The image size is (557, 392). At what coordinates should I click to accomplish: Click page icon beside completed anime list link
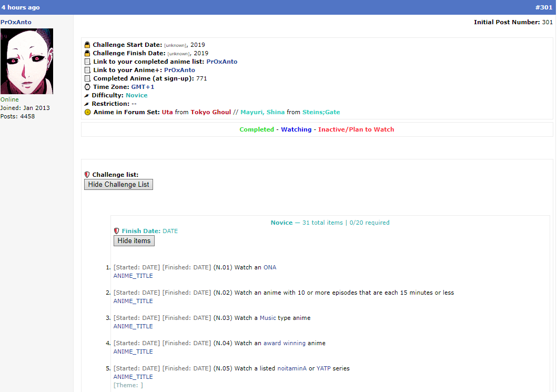[x=87, y=62]
